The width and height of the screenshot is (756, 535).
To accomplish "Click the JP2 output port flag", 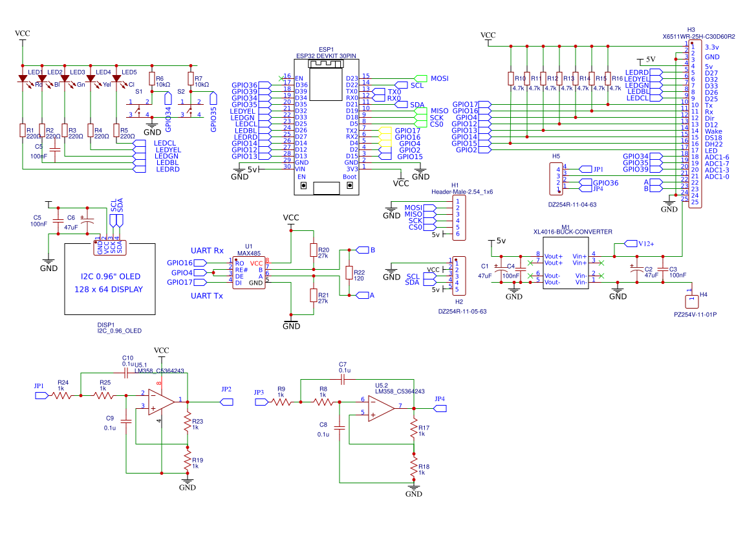I will coord(226,402).
